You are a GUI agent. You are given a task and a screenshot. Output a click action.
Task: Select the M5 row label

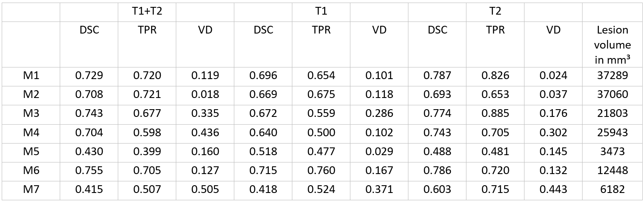coord(31,151)
